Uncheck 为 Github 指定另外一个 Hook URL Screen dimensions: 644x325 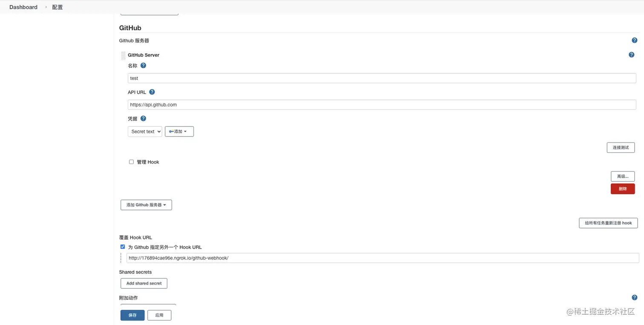click(x=123, y=247)
